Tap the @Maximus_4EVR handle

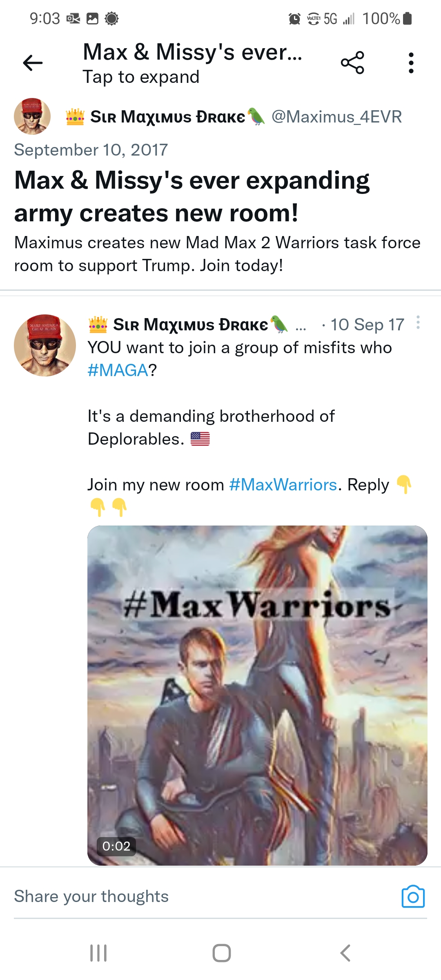tap(336, 117)
